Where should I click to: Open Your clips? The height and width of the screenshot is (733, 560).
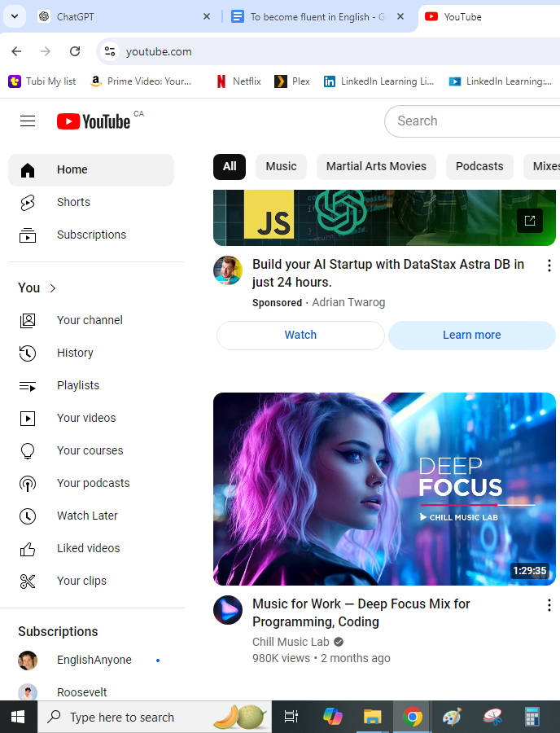(x=81, y=581)
